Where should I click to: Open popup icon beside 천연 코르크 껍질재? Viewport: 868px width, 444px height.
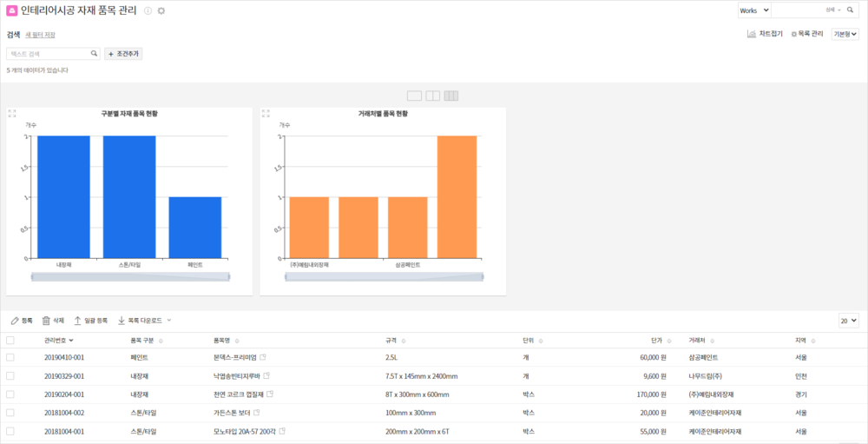tap(270, 394)
